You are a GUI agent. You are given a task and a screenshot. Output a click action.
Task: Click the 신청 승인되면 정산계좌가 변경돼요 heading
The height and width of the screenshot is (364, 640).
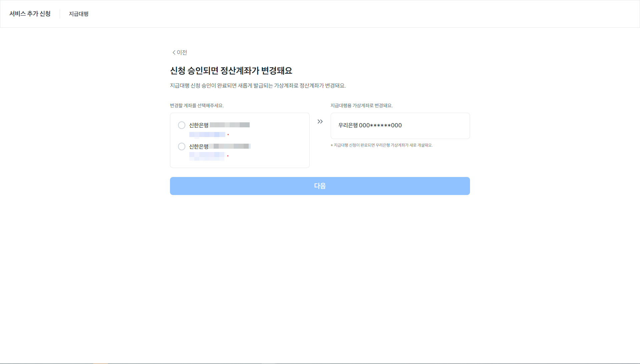(x=231, y=71)
